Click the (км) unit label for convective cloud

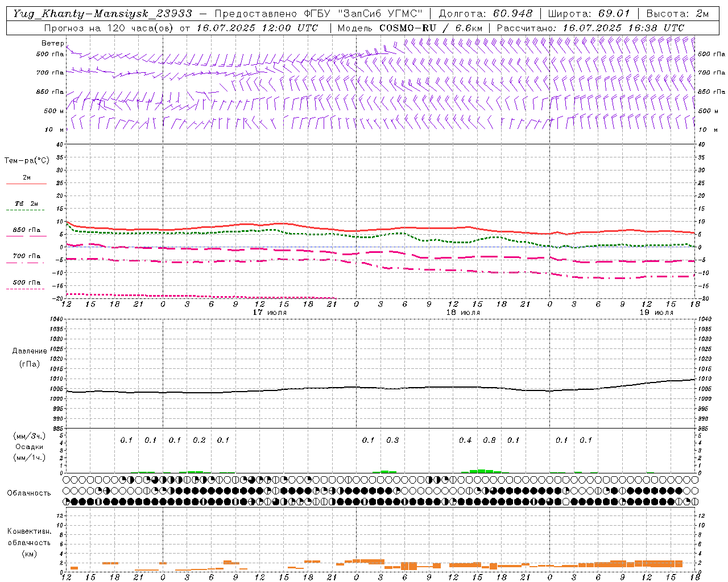tap(29, 553)
